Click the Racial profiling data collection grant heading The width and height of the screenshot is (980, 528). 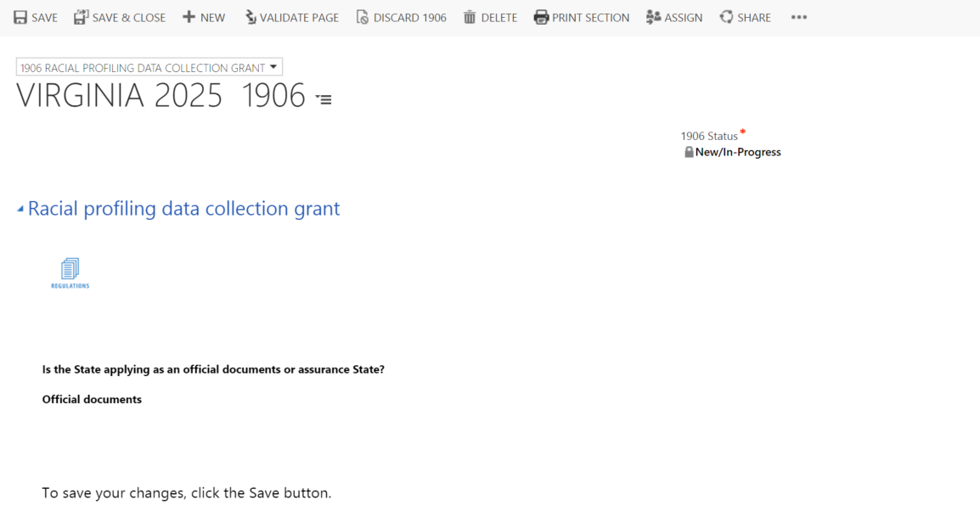pos(183,209)
